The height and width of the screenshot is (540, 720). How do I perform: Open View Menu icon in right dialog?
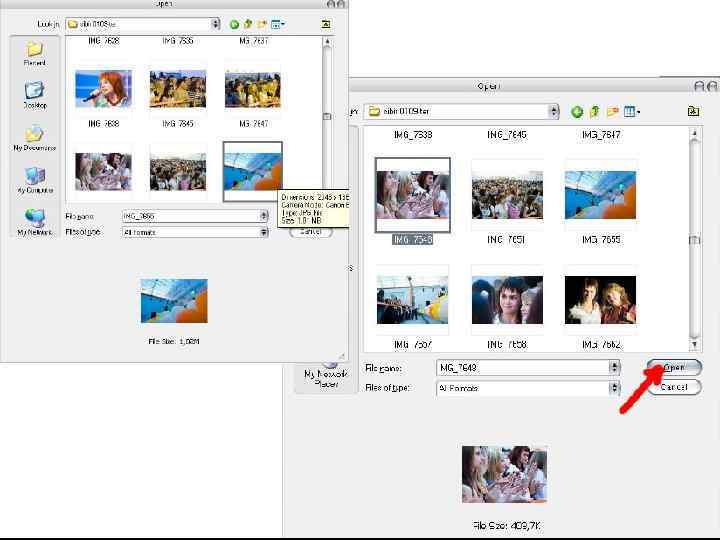[632, 111]
